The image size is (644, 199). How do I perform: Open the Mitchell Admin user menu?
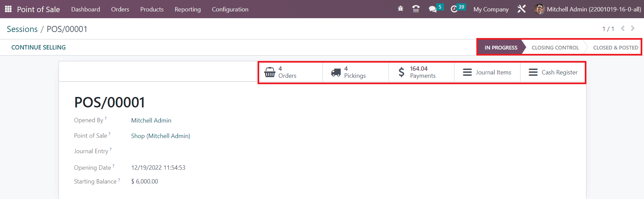588,9
